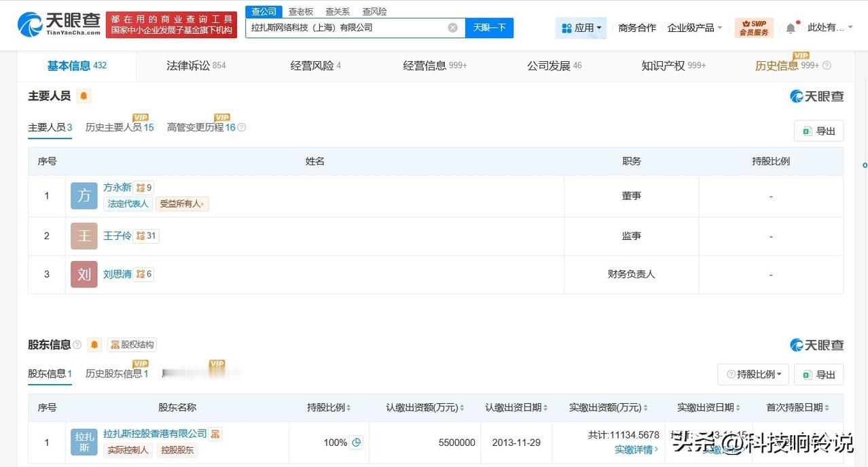Click 方永新 avatar tile
Image resolution: width=868 pixels, height=467 pixels.
click(84, 196)
